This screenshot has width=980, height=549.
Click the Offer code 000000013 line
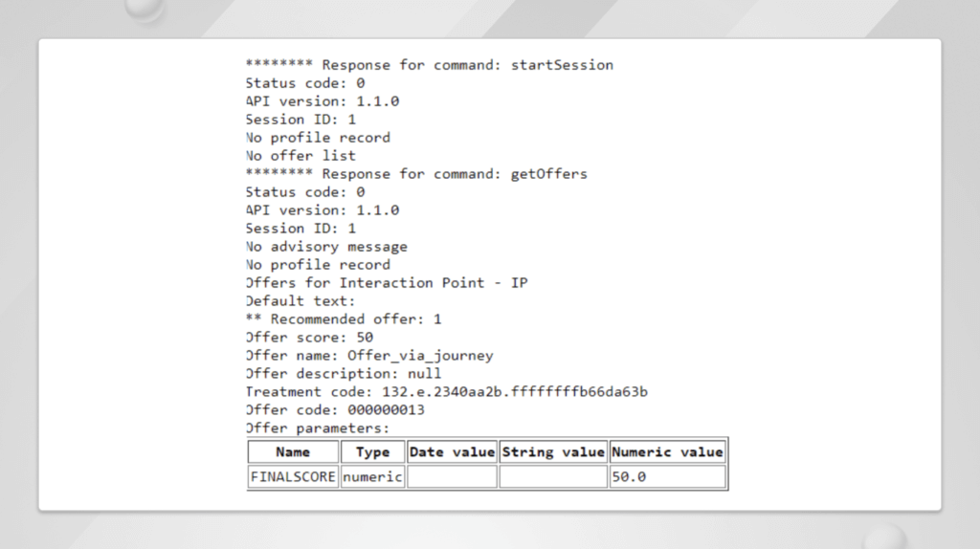pyautogui.click(x=335, y=410)
